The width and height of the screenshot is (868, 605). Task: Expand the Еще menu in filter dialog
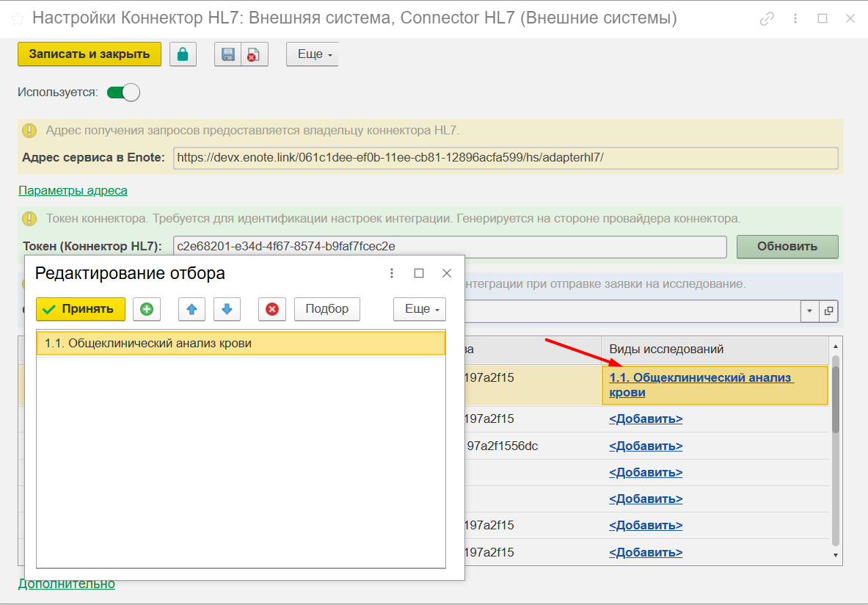coord(419,309)
